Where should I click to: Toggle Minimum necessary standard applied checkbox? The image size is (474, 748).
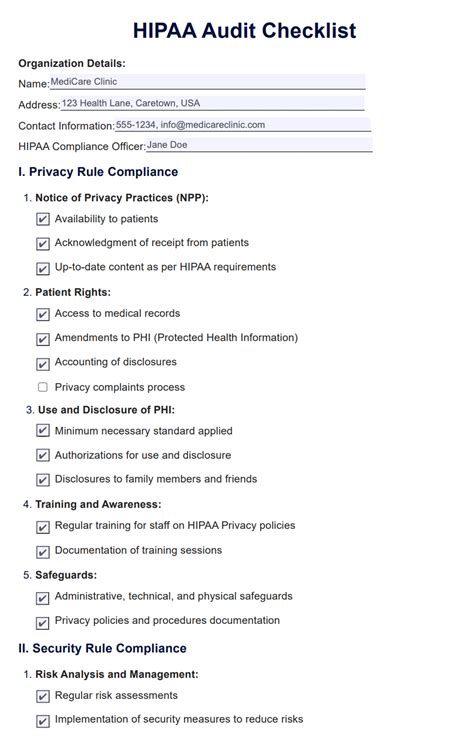pyautogui.click(x=43, y=431)
